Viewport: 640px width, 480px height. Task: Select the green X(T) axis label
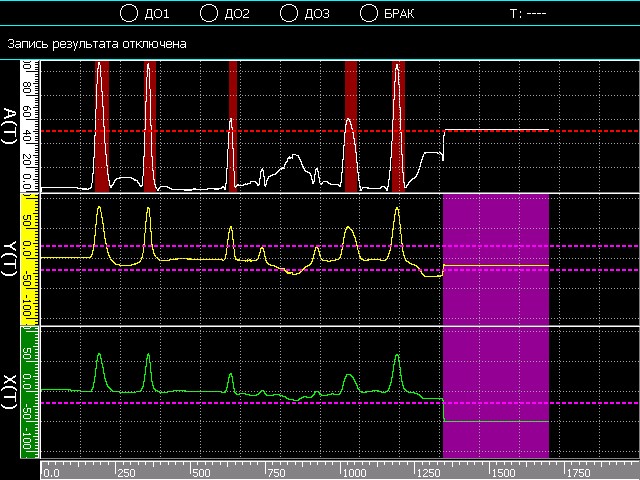click(x=9, y=395)
